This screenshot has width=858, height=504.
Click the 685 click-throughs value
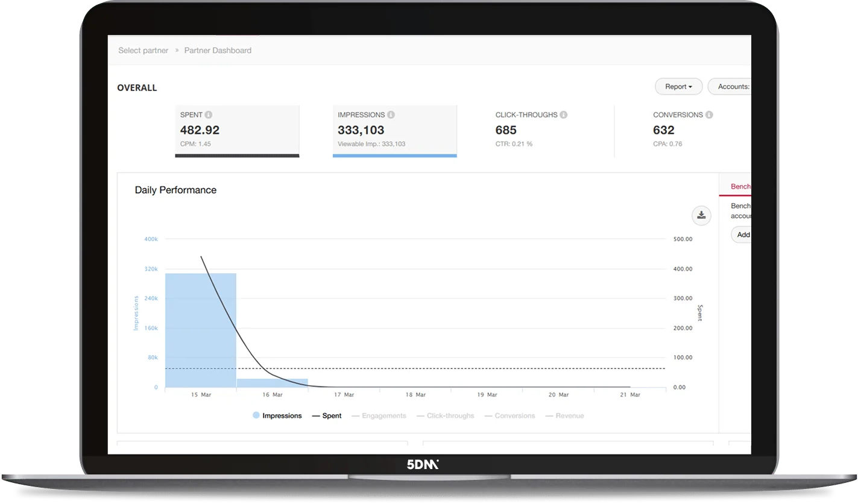506,130
